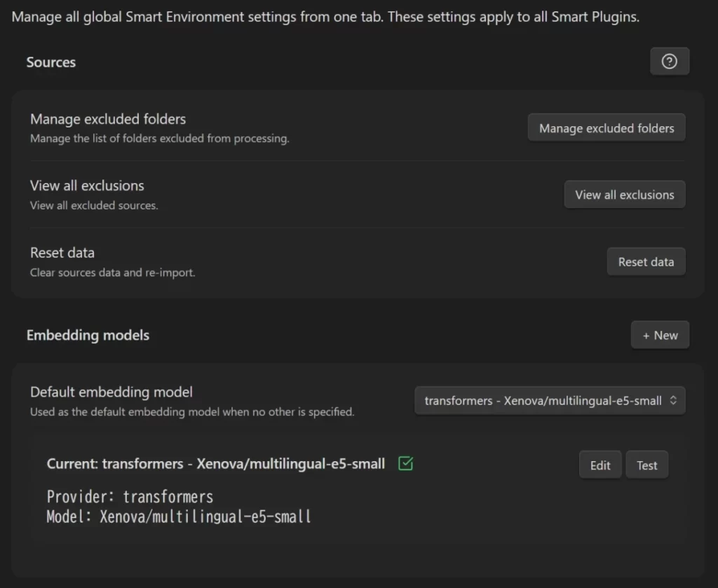Test the current embedding model
This screenshot has width=718, height=588.
[x=647, y=465]
